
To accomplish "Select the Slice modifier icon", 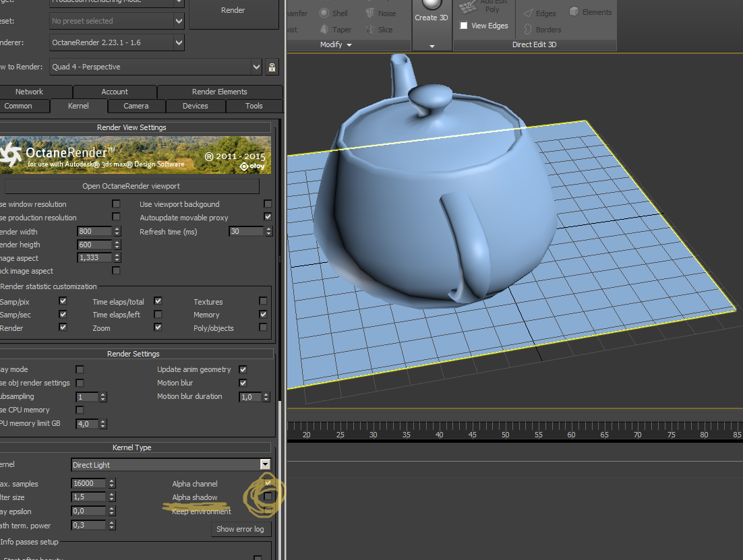I will tap(370, 30).
